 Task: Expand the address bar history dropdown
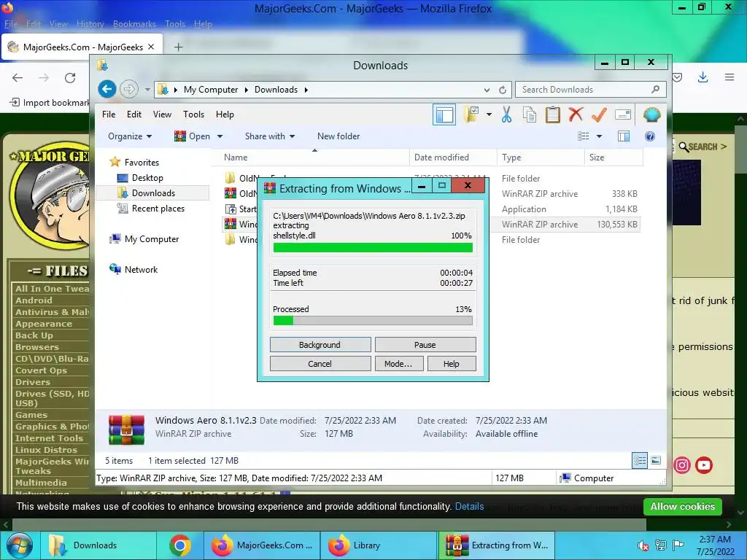point(487,90)
